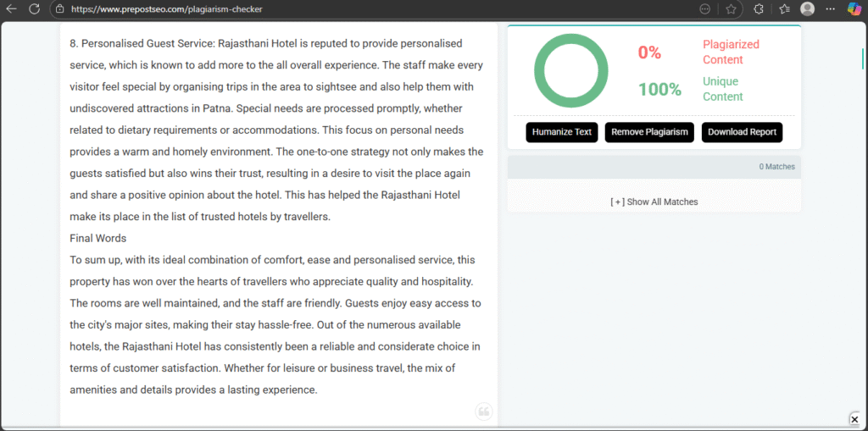The width and height of the screenshot is (868, 431).
Task: Open the favorites list
Action: [784, 8]
